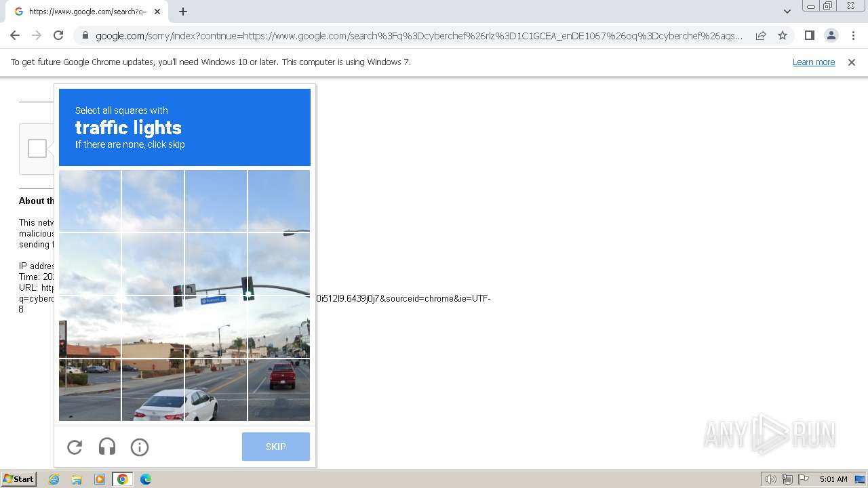Open the Learn more link
The width and height of the screenshot is (868, 488).
[814, 62]
